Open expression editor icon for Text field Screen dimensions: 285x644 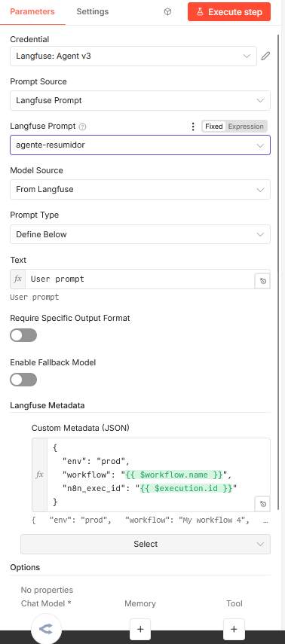(262, 282)
